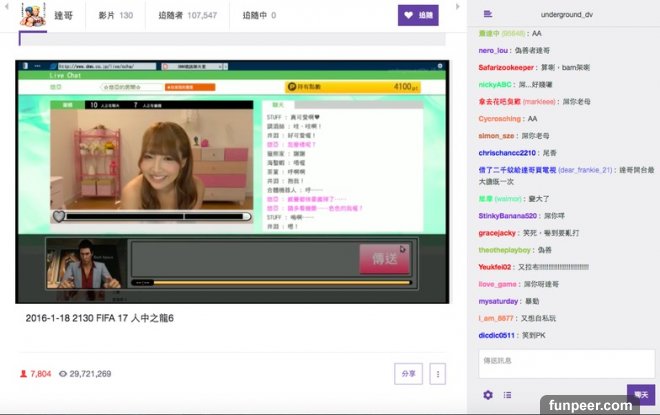The width and height of the screenshot is (660, 415).
Task: Click the eye total views icon
Action: click(x=63, y=373)
